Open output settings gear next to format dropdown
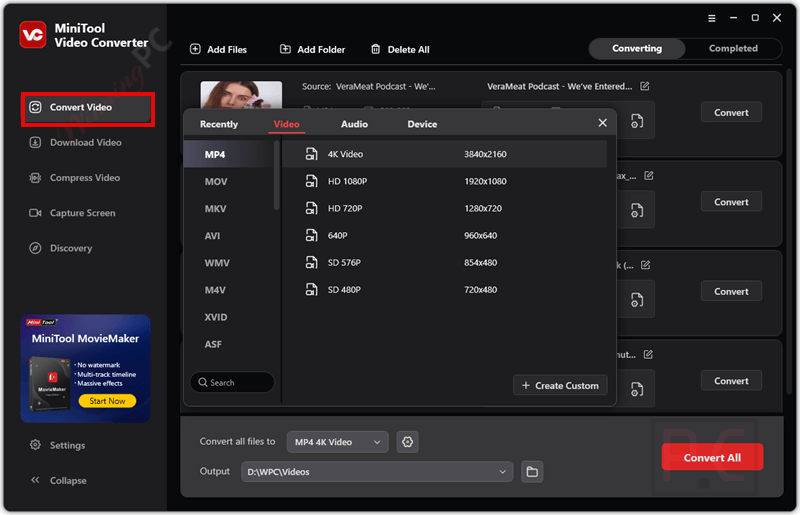 (x=407, y=442)
